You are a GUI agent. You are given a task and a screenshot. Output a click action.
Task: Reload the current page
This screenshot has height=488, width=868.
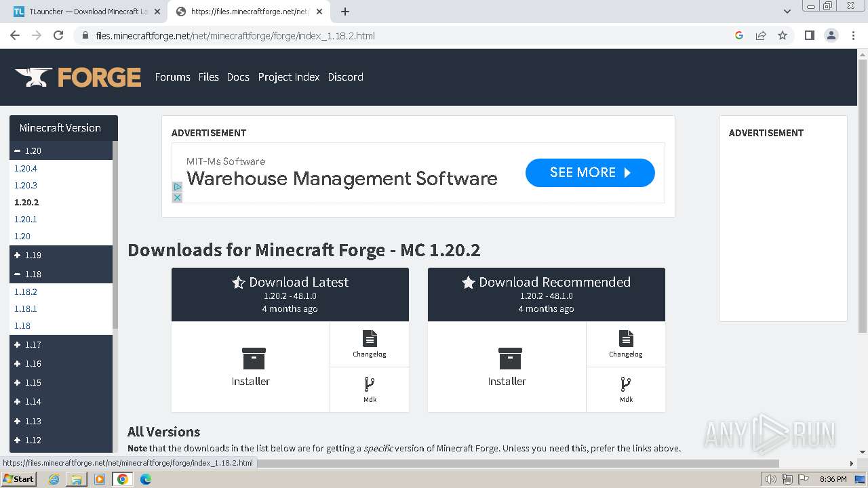pyautogui.click(x=58, y=35)
